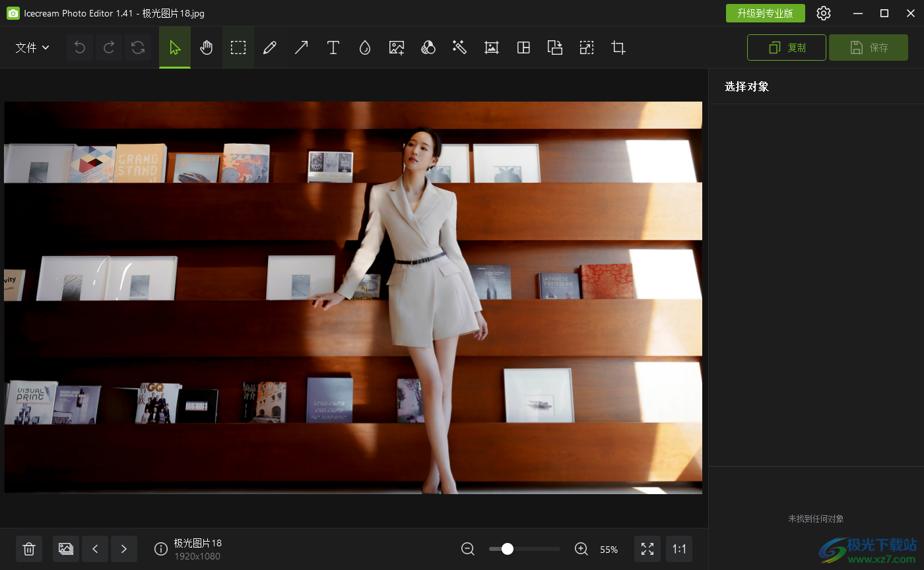Open the 文件 file menu dropdown
Viewport: 924px width, 570px height.
click(32, 47)
